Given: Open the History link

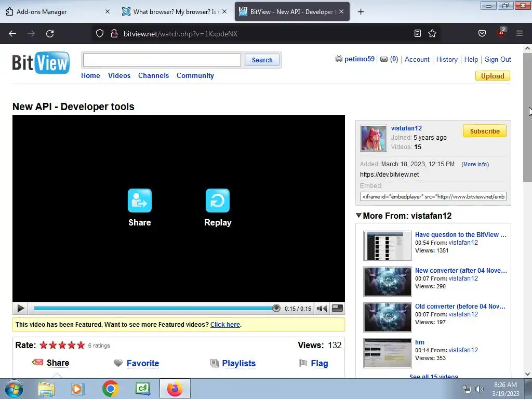Looking at the screenshot, I should click(447, 59).
